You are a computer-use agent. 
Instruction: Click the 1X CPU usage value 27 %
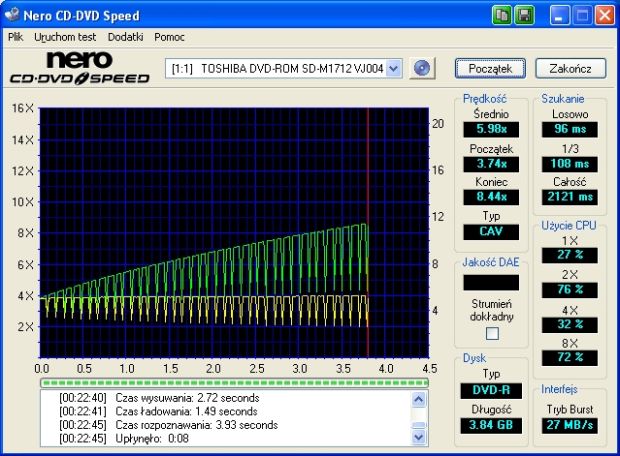click(x=569, y=255)
